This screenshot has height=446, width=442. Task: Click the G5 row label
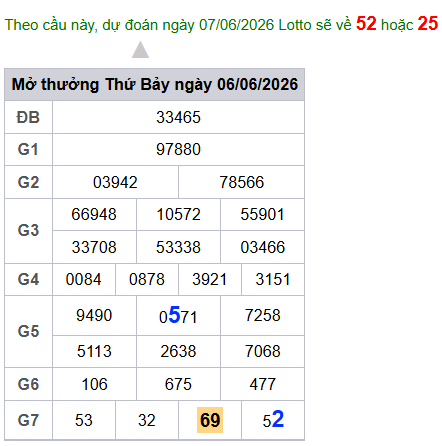point(28,331)
